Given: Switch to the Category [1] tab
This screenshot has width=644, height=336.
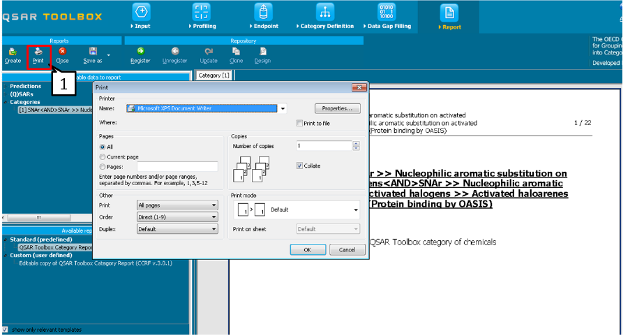Looking at the screenshot, I should 214,75.
